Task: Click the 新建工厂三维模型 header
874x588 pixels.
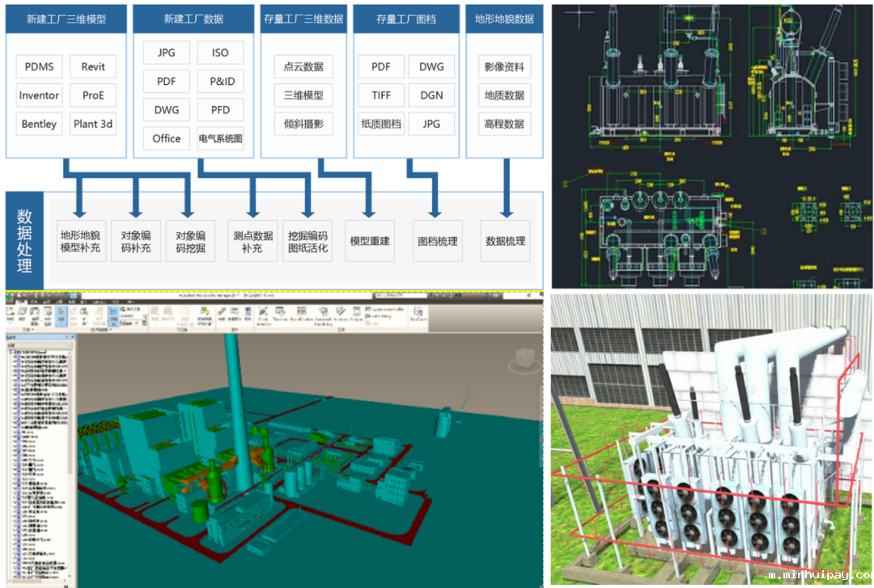Action: coord(66,19)
